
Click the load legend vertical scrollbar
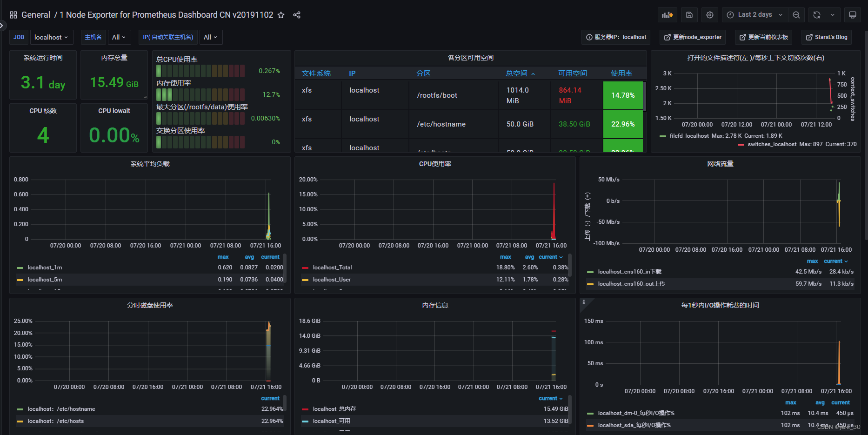click(285, 268)
